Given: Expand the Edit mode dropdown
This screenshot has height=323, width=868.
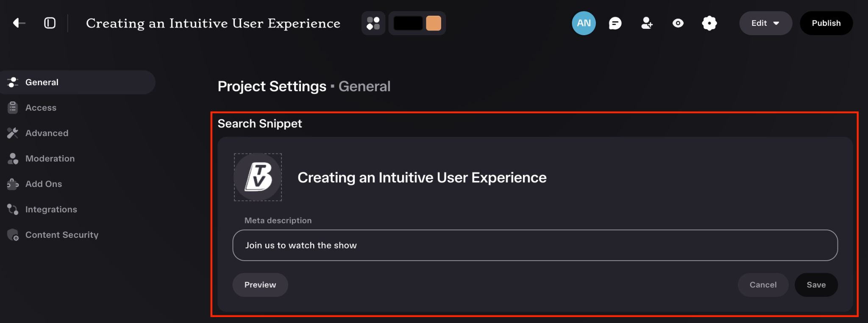Looking at the screenshot, I should tap(765, 23).
